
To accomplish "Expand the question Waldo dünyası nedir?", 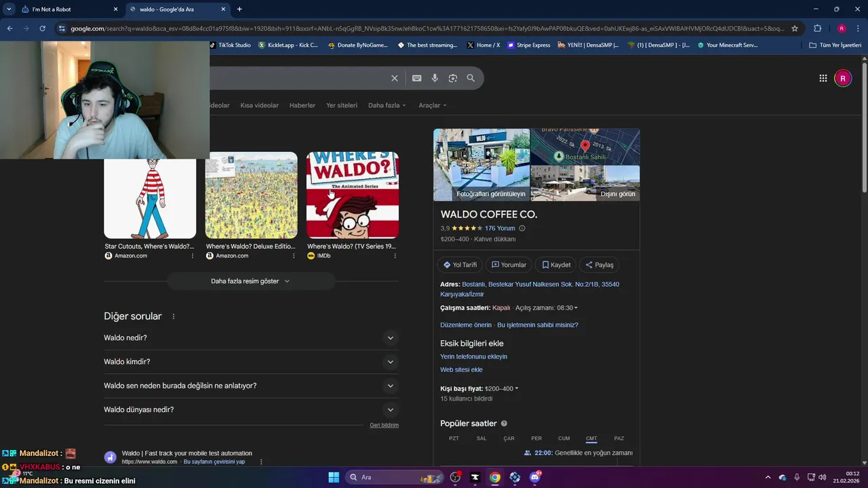I will 250,409.
